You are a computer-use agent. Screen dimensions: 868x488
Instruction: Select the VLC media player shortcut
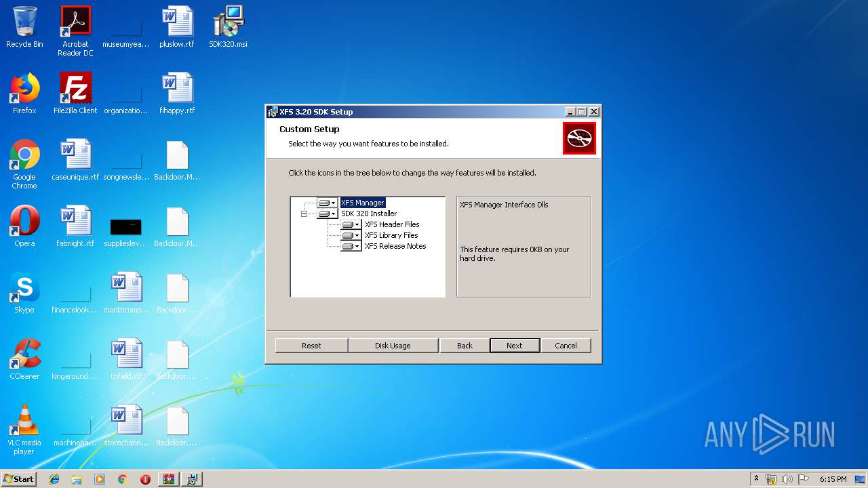coord(24,430)
